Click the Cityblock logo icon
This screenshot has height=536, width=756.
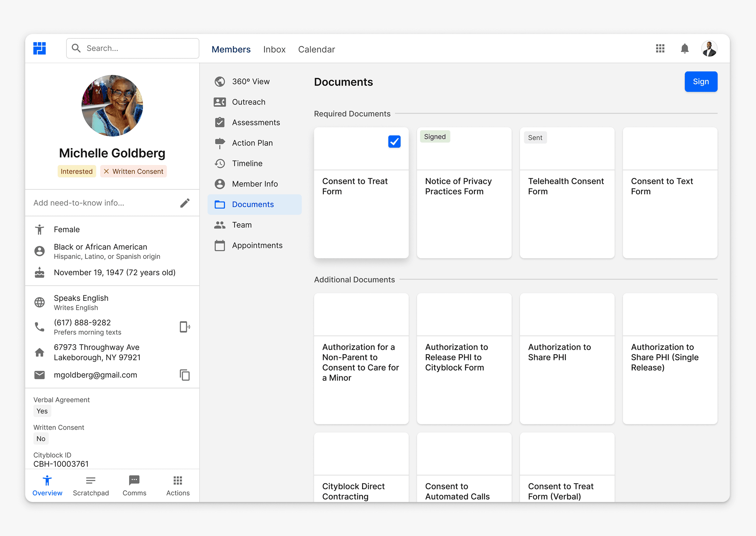click(x=40, y=48)
